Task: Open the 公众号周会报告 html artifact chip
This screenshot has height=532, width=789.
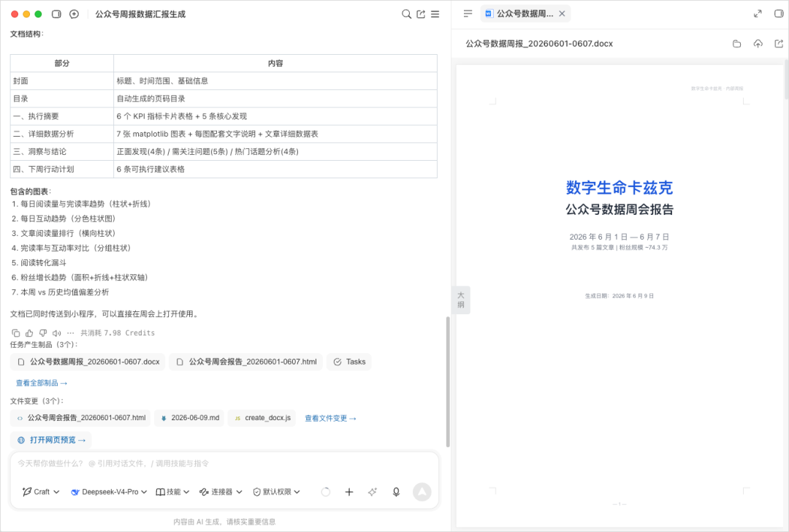Action: [x=246, y=362]
